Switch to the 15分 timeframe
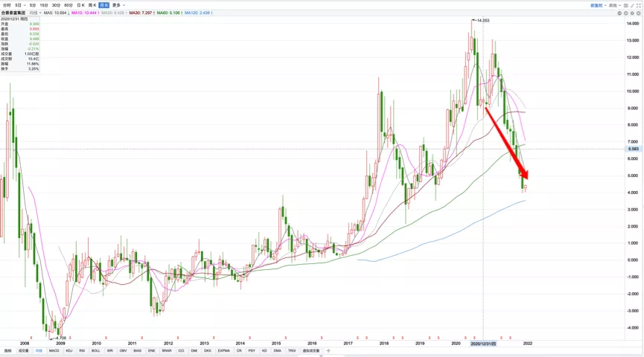644x357 pixels. click(x=44, y=5)
